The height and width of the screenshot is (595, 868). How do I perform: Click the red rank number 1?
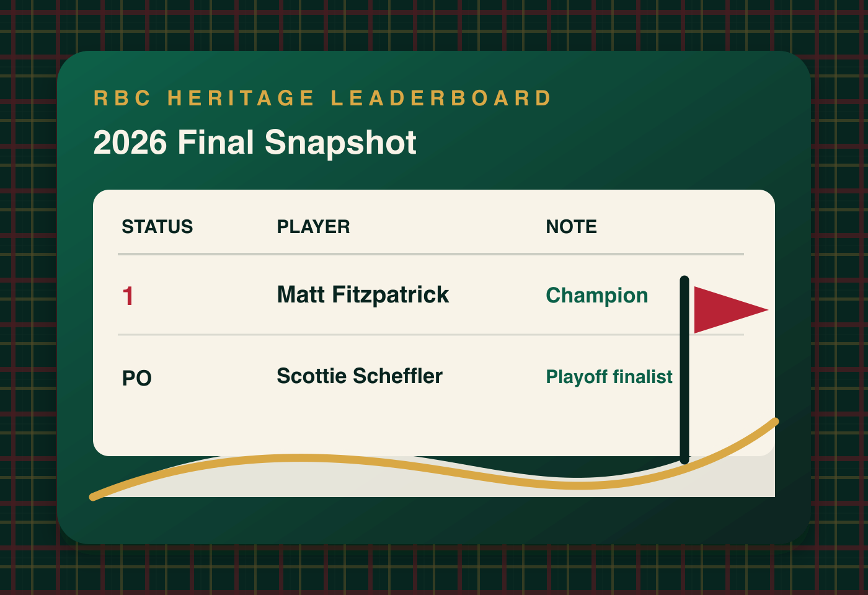pos(128,296)
